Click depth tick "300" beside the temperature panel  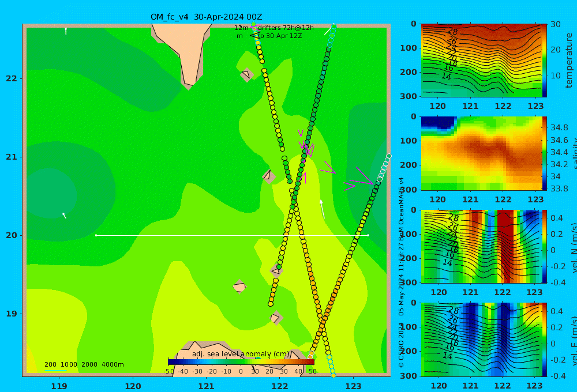(409, 96)
